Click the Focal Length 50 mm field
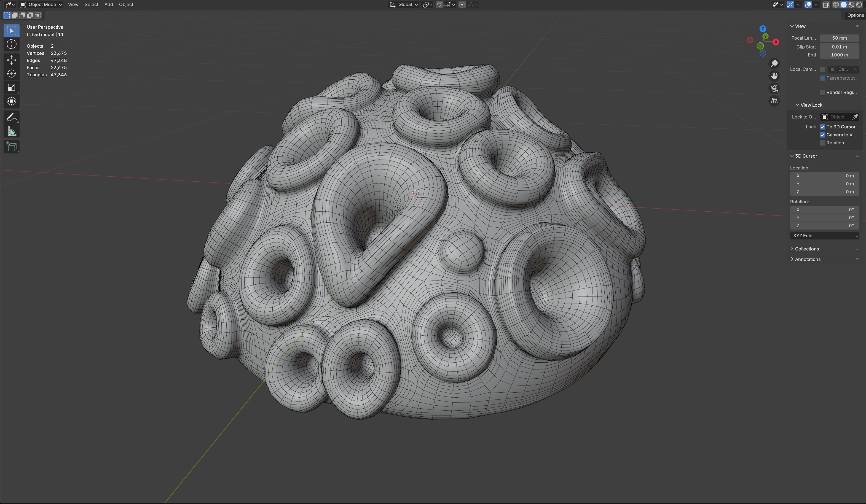The width and height of the screenshot is (866, 504). pyautogui.click(x=839, y=38)
